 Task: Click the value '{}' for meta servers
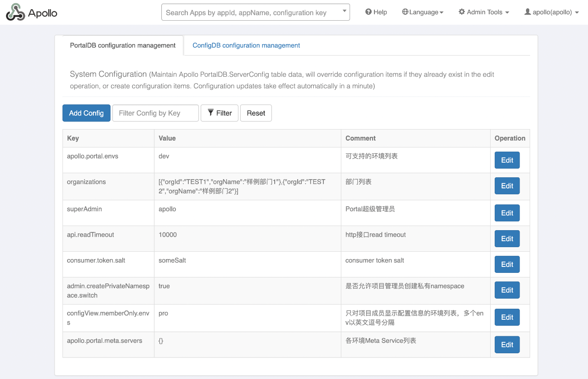(x=161, y=341)
